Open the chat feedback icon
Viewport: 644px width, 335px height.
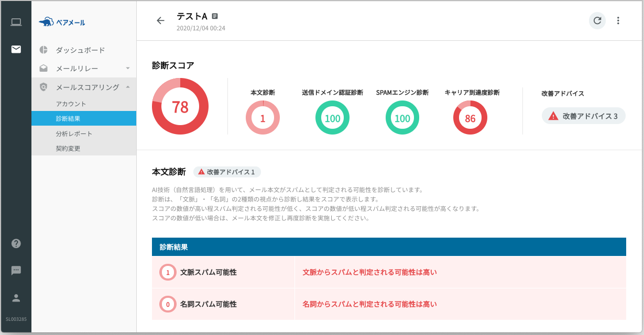tap(16, 270)
